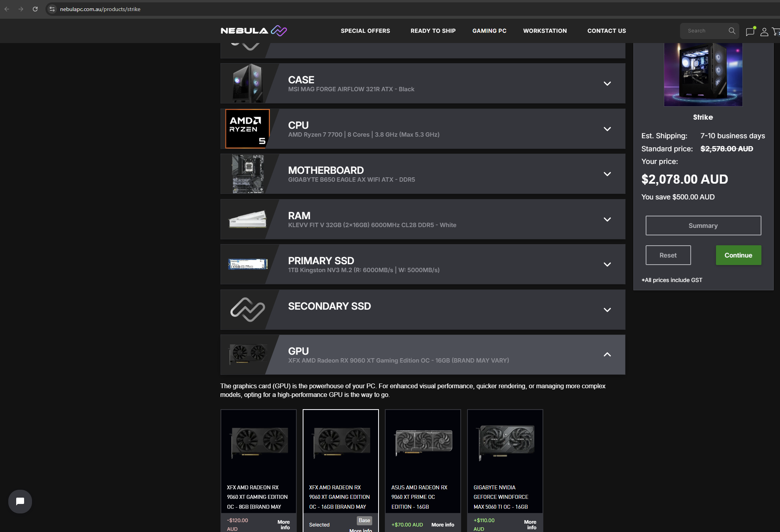Click the Strike PC thumbnail image
Image resolution: width=780 pixels, height=532 pixels.
click(x=703, y=74)
